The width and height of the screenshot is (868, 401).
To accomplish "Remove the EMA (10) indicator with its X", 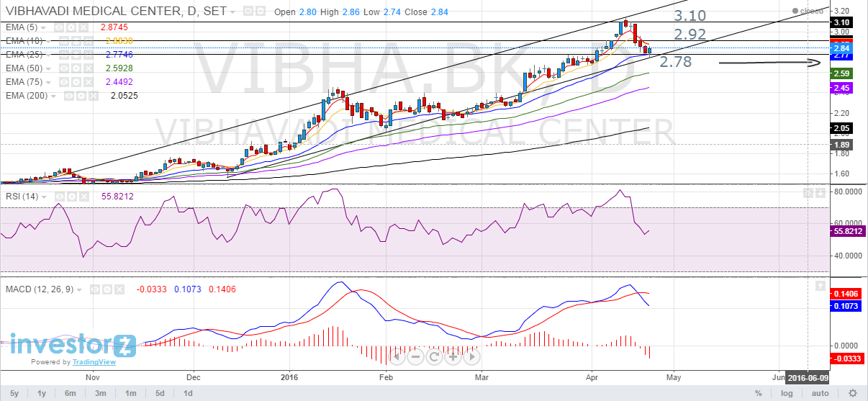I will tap(89, 41).
